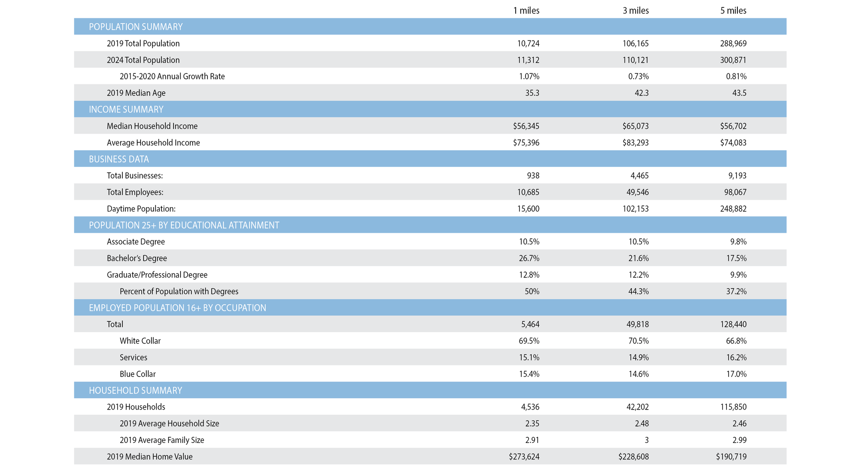Select the 2019 Median Age label

(136, 93)
